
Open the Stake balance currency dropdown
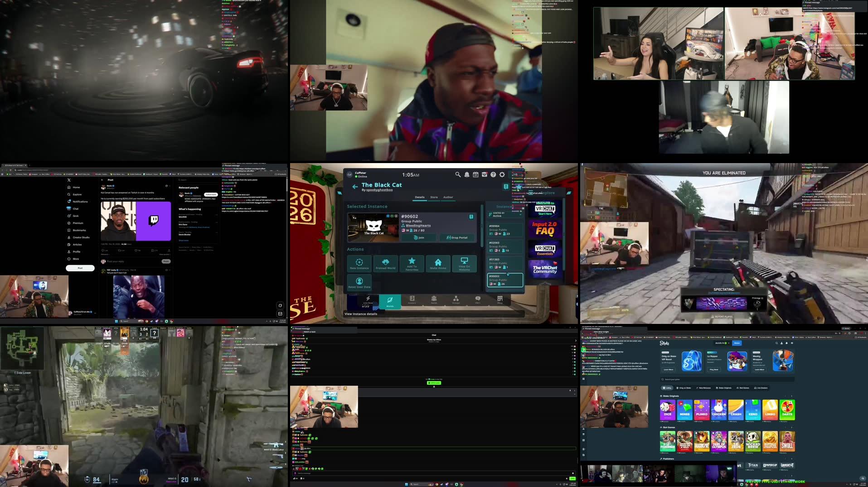pos(729,343)
